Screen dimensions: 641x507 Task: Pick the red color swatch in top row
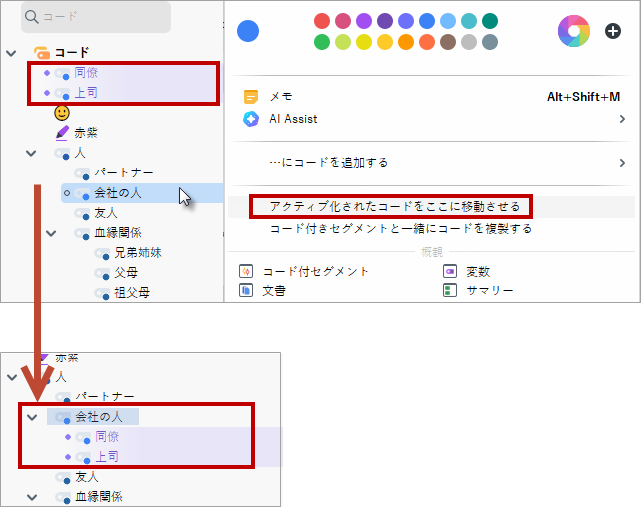[x=321, y=21]
